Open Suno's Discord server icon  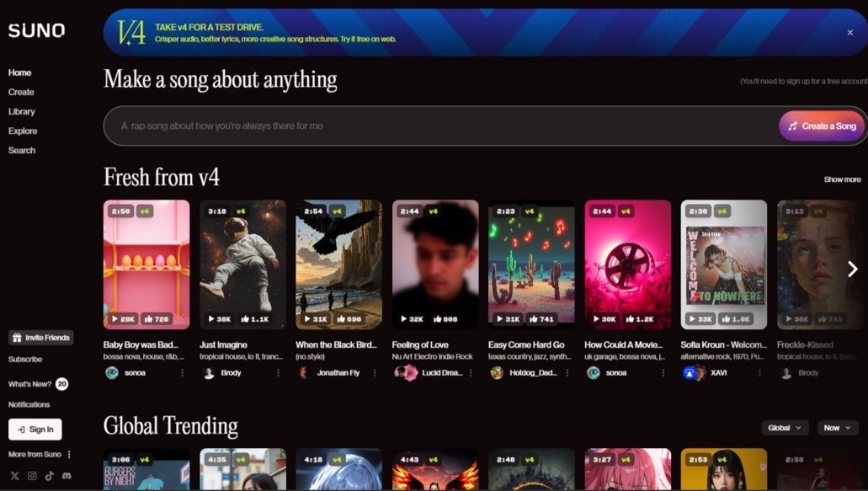click(67, 476)
